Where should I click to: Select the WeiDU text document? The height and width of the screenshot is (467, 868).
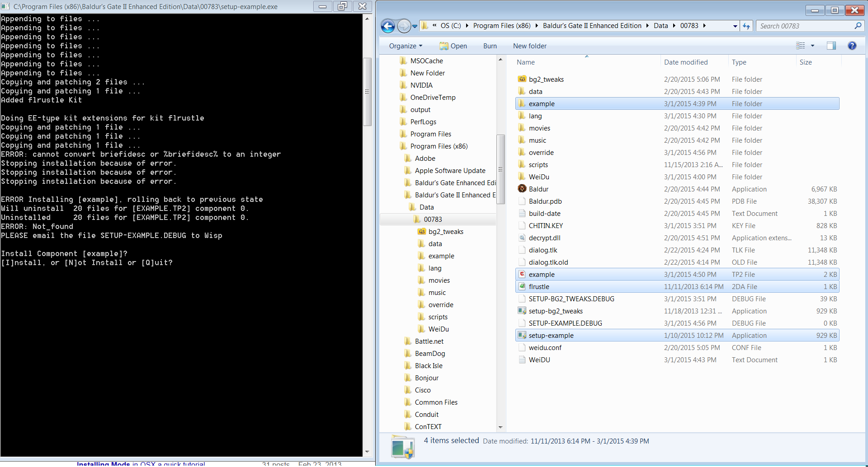point(677,360)
